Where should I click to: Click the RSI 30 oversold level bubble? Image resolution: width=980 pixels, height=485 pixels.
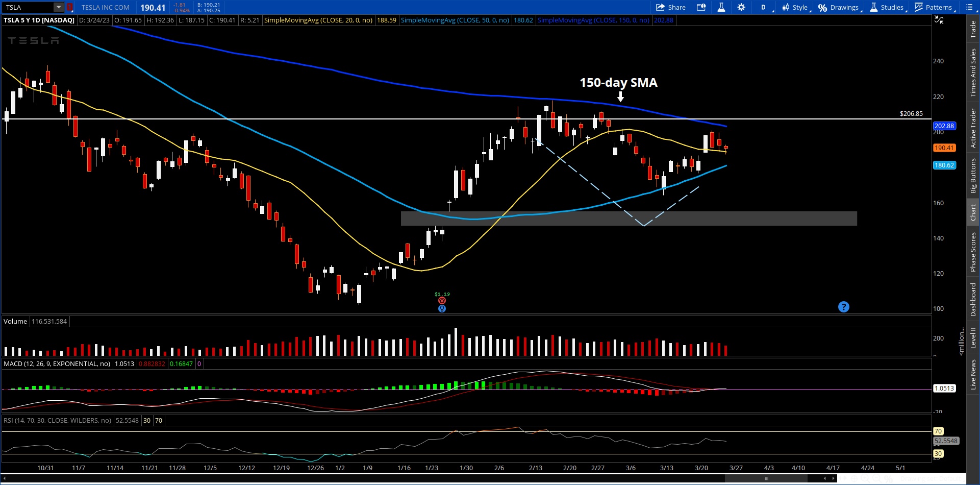click(x=938, y=453)
